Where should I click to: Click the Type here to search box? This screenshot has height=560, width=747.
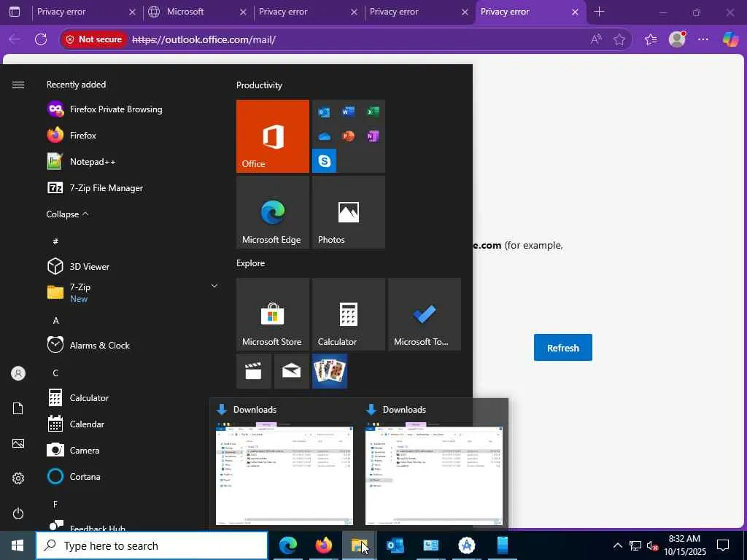coord(152,545)
